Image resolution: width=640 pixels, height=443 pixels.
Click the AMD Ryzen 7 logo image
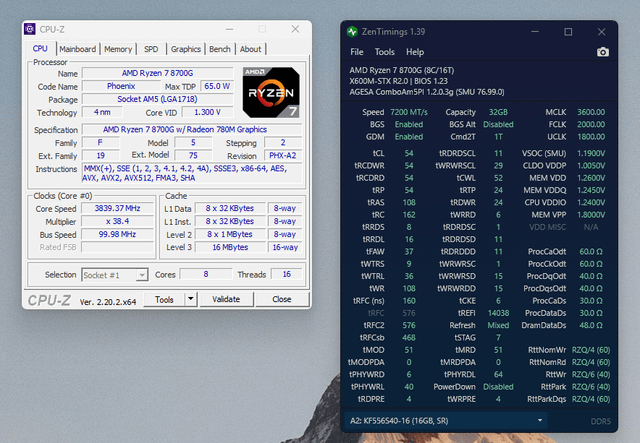click(x=271, y=92)
